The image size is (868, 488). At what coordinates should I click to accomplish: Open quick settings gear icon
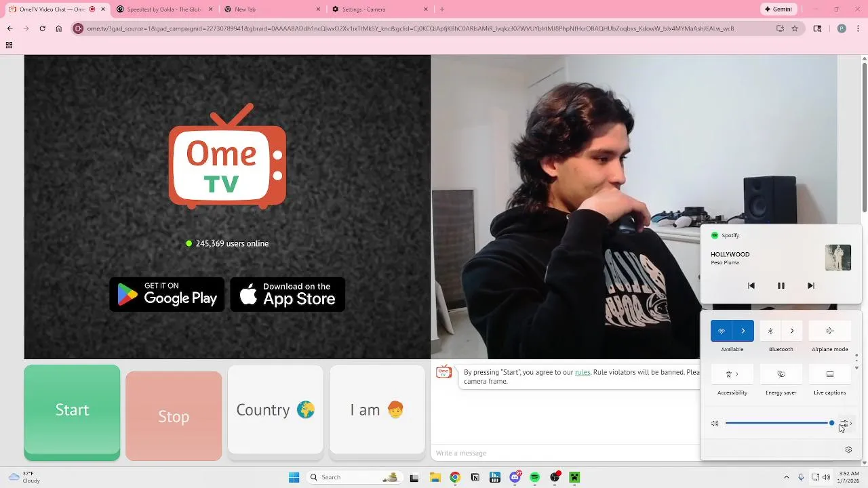[848, 449]
